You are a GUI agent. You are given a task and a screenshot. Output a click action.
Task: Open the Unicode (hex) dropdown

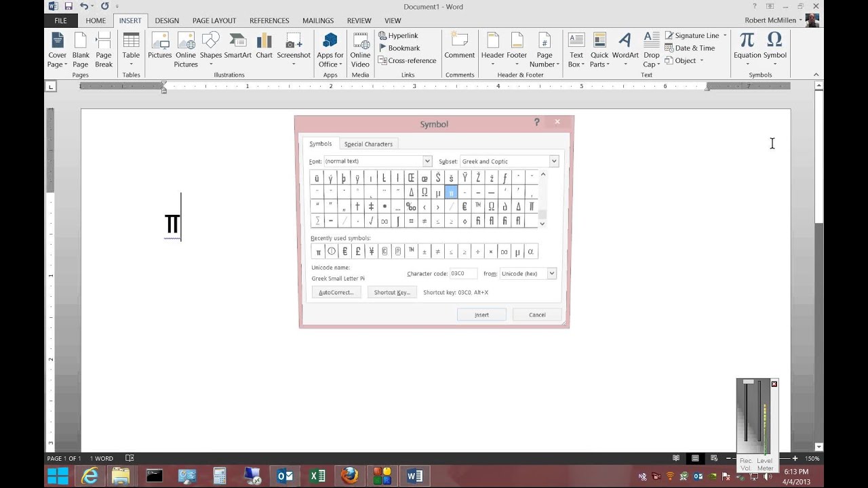[x=551, y=273]
